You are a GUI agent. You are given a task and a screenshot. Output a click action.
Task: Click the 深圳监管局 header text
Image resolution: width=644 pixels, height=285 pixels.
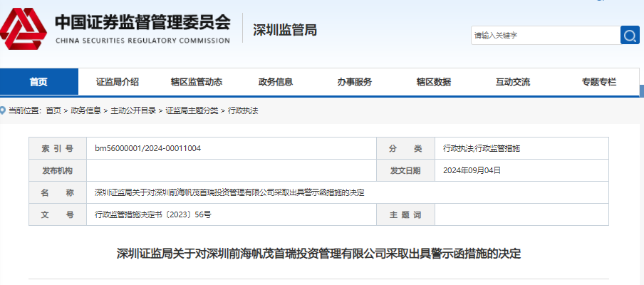point(285,29)
